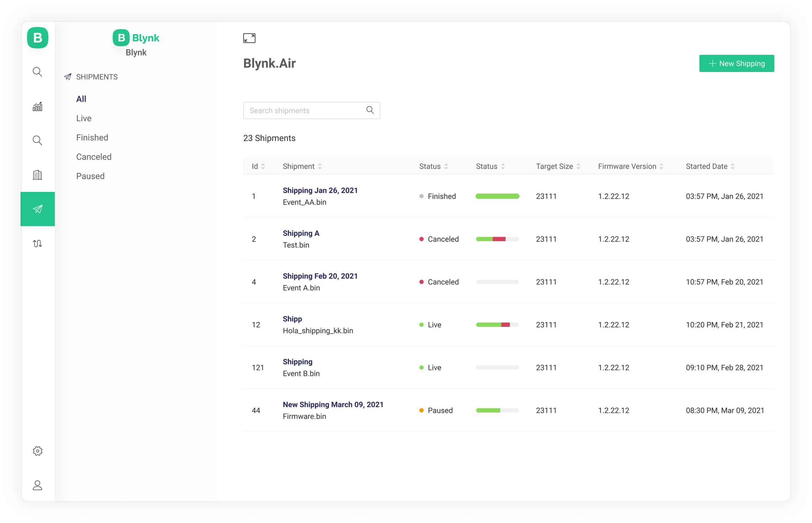Click progress bar of Shipping A row
Image resolution: width=812 pixels, height=523 pixels.
point(497,239)
